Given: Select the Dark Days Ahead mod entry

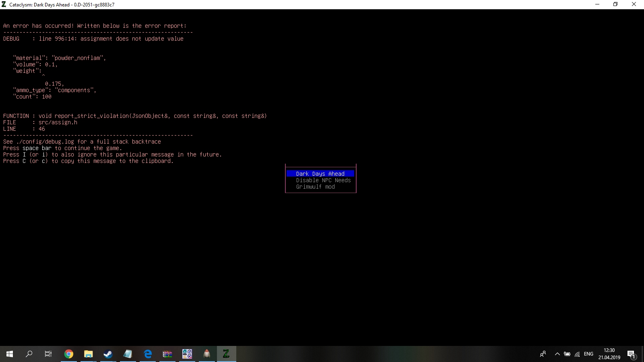Looking at the screenshot, I should (x=320, y=174).
